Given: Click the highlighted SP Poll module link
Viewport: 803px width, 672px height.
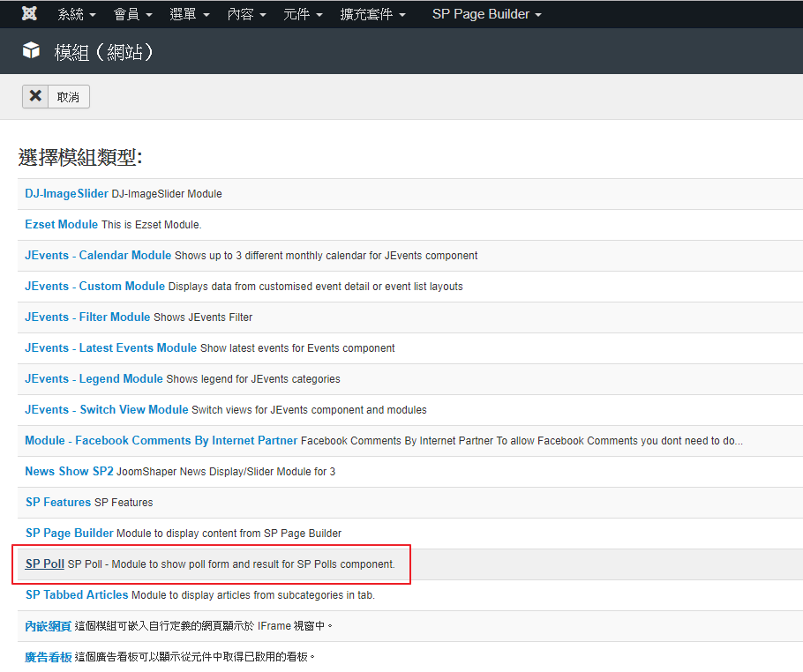Looking at the screenshot, I should [44, 564].
